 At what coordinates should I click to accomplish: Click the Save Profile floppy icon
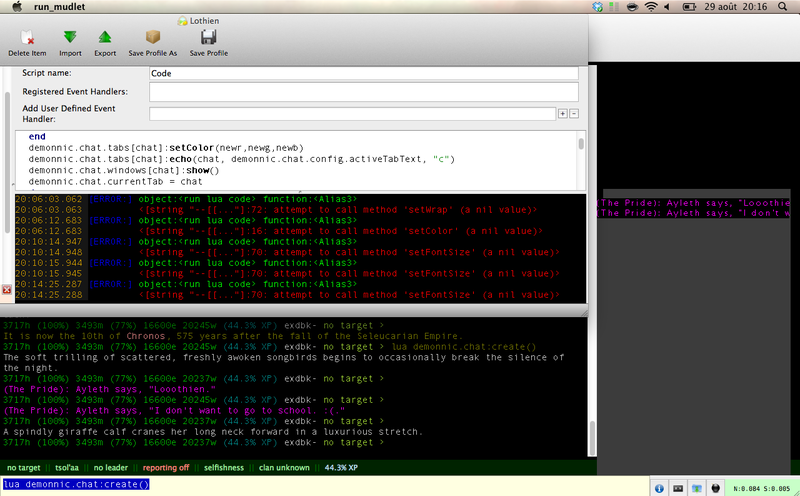[209, 37]
